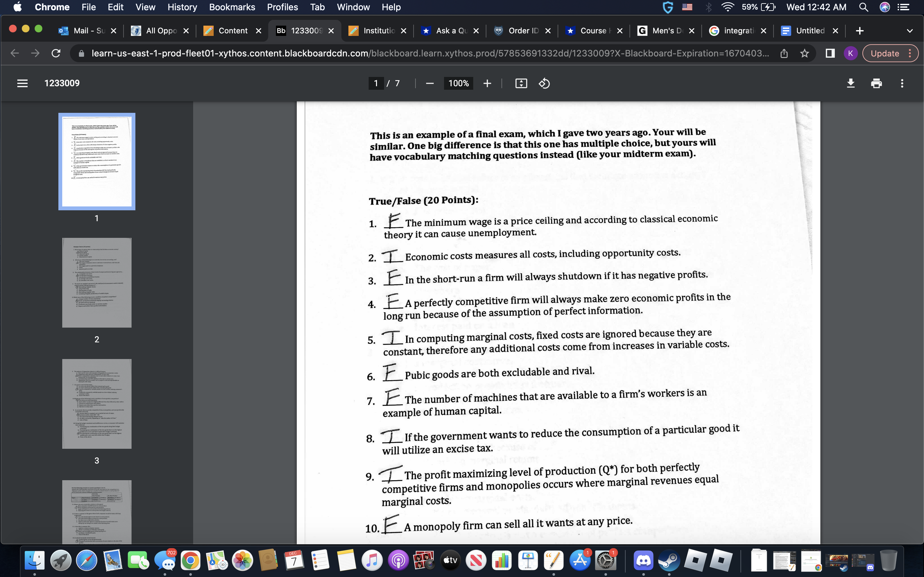Bookmark the page using the star
Viewport: 924px width, 577px height.
(x=805, y=53)
